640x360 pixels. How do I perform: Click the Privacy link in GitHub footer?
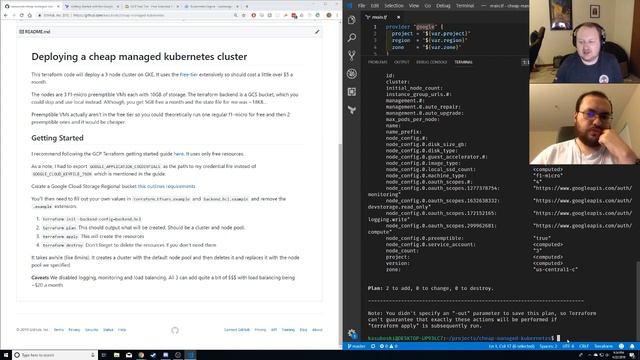point(74,330)
